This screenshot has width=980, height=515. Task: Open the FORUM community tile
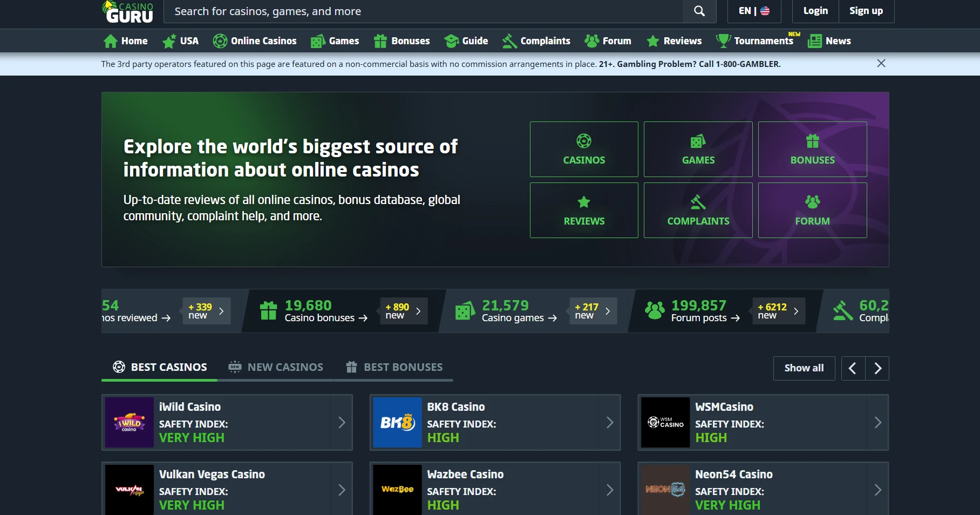click(x=812, y=211)
